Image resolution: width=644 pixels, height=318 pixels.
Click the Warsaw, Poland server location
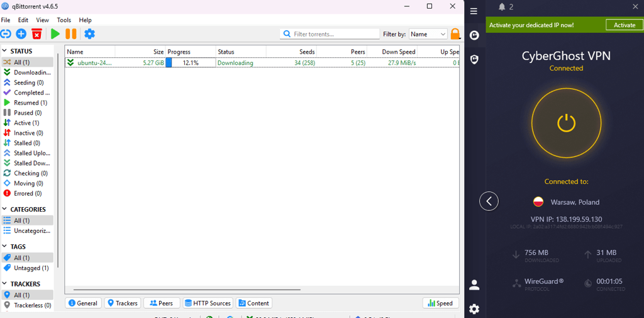(x=566, y=202)
